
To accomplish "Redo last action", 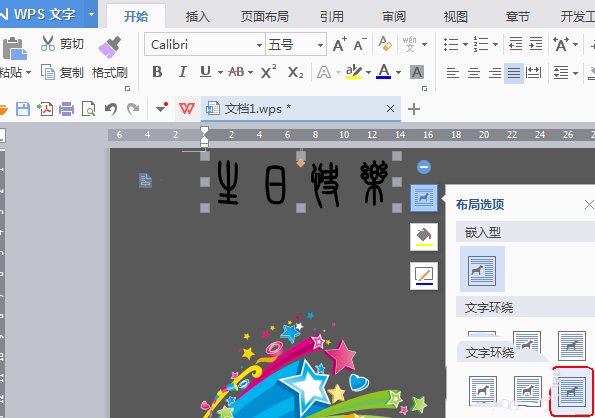I will point(133,109).
